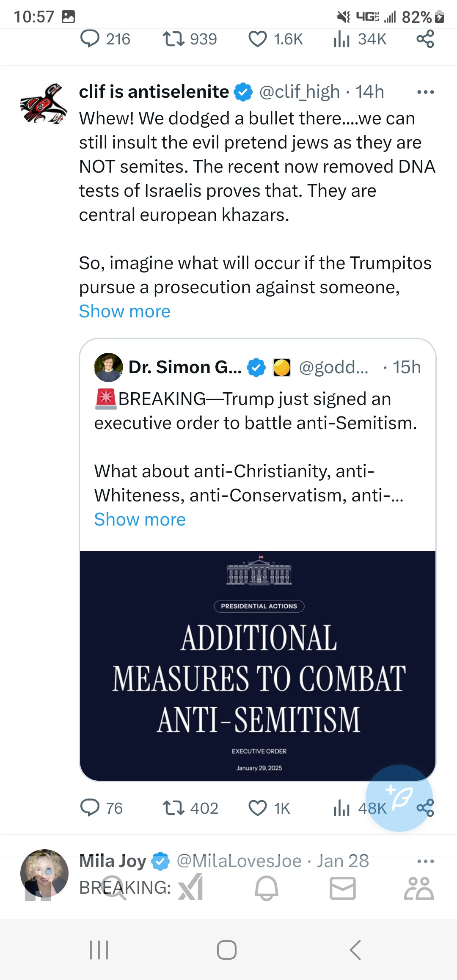Viewport: 457px width, 980px height.
Task: Like the top post with 1.6K likes
Action: pyautogui.click(x=258, y=39)
